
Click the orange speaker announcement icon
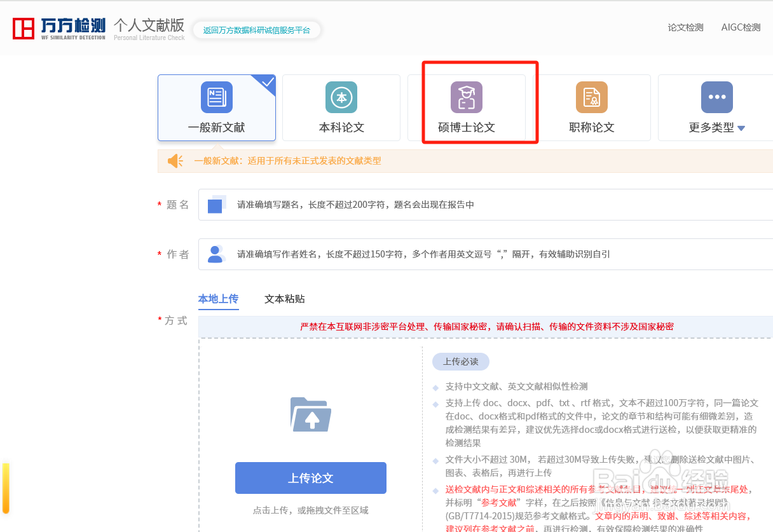(175, 160)
